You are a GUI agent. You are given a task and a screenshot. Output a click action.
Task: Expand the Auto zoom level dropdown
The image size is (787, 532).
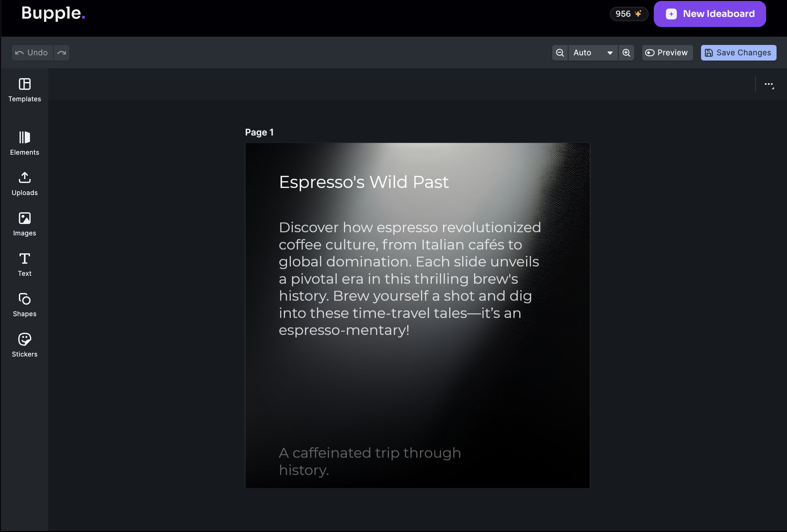click(593, 53)
